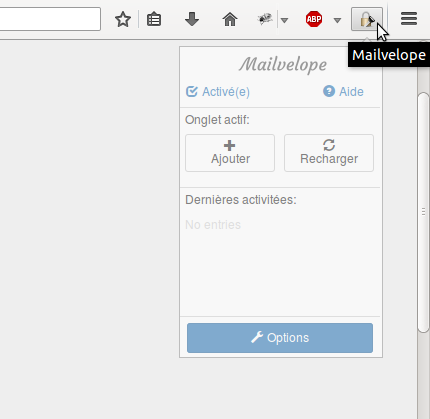Go to the home page icon

pyautogui.click(x=230, y=19)
